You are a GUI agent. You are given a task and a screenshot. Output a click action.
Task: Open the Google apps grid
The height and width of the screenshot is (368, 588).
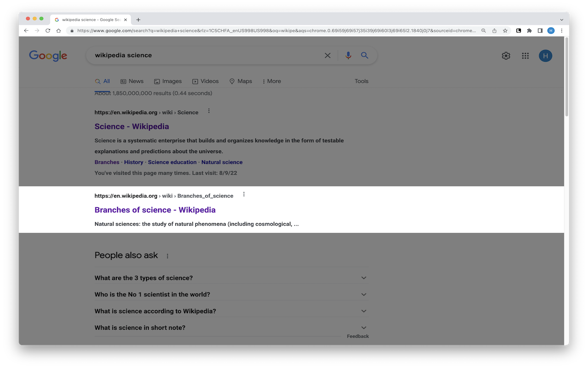coord(525,55)
